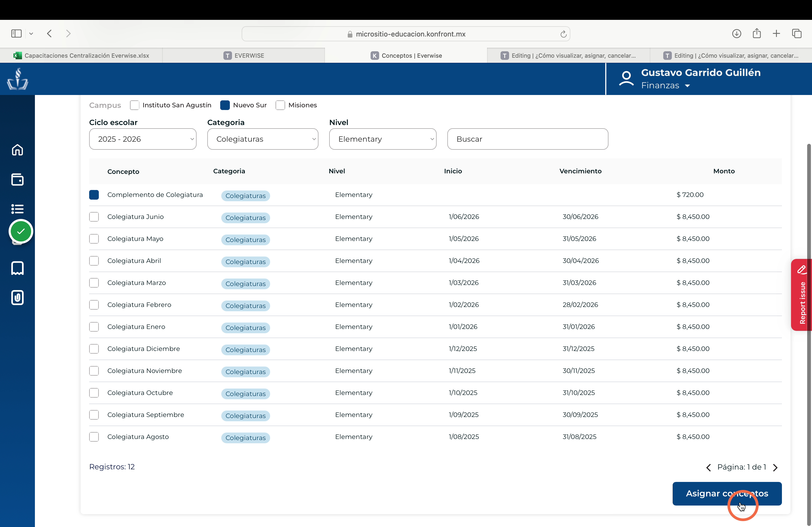Select the list icon in sidebar

17,208
